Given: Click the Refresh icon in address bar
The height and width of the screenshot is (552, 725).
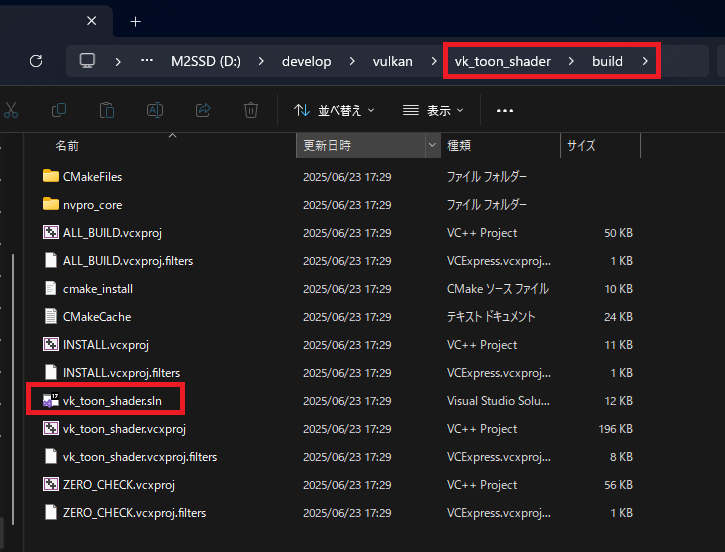Looking at the screenshot, I should point(36,61).
